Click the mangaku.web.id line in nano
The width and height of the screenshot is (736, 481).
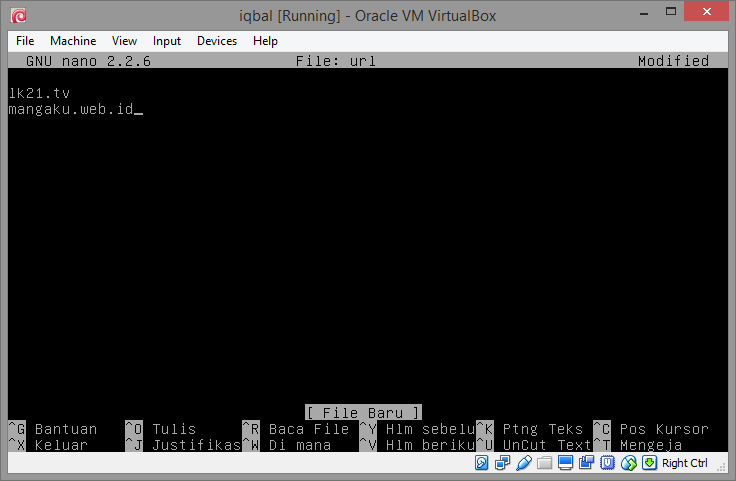[x=71, y=109]
